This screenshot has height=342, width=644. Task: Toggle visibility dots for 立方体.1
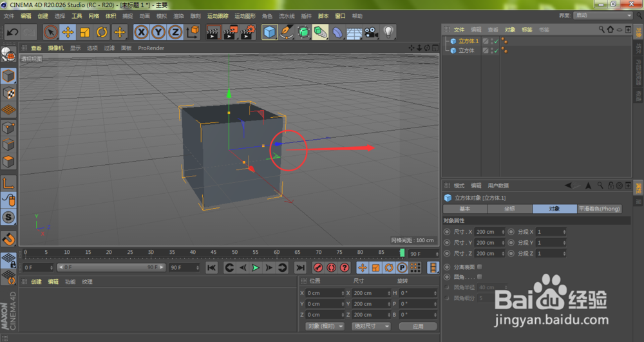pyautogui.click(x=492, y=41)
